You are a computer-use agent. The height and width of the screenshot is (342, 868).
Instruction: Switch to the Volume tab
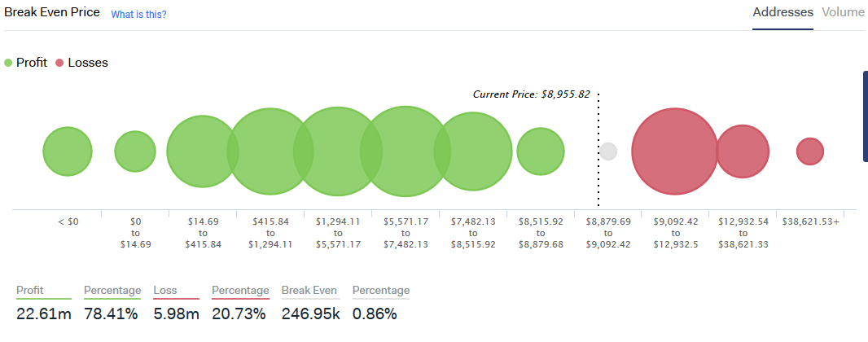[843, 12]
